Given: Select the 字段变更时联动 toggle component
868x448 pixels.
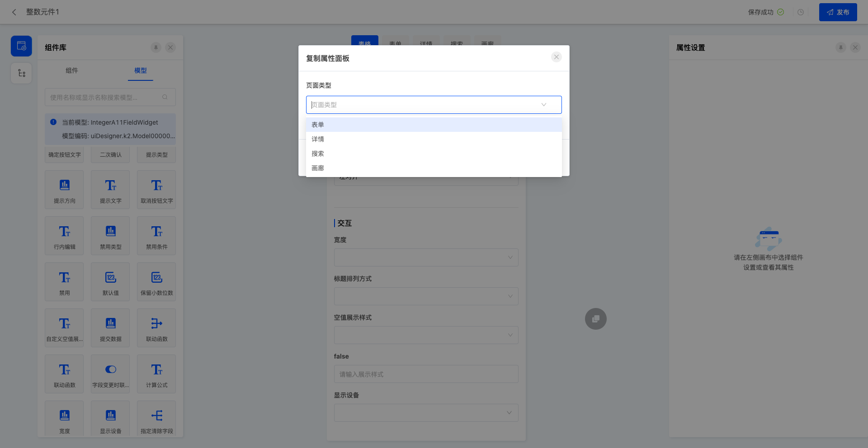Looking at the screenshot, I should point(110,374).
